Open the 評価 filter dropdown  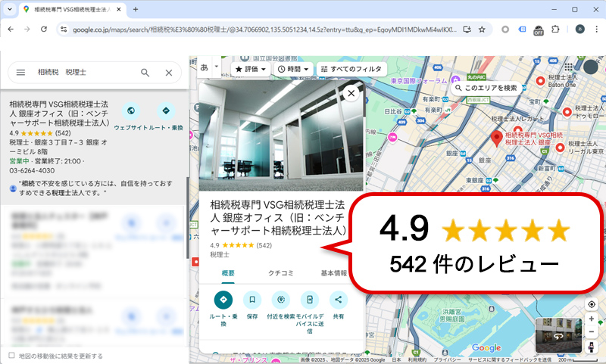pos(251,69)
